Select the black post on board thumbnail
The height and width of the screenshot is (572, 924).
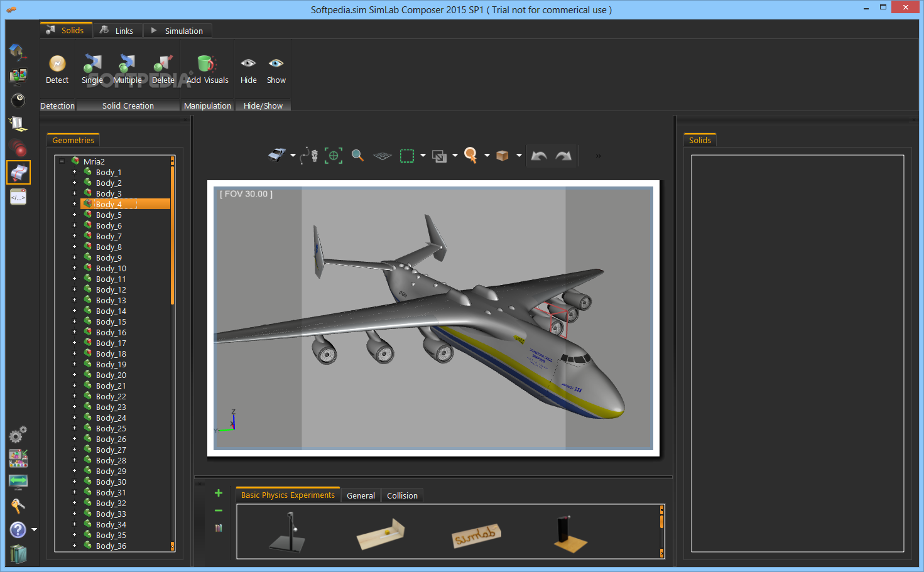(570, 534)
